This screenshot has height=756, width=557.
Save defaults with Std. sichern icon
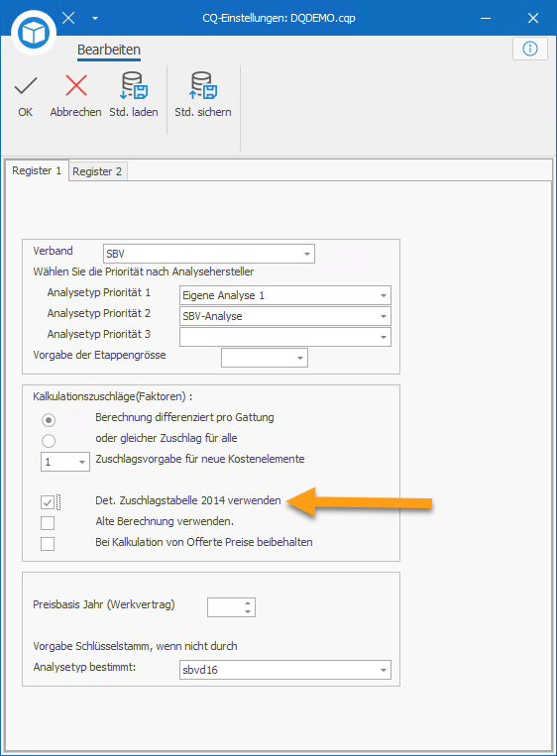203,86
